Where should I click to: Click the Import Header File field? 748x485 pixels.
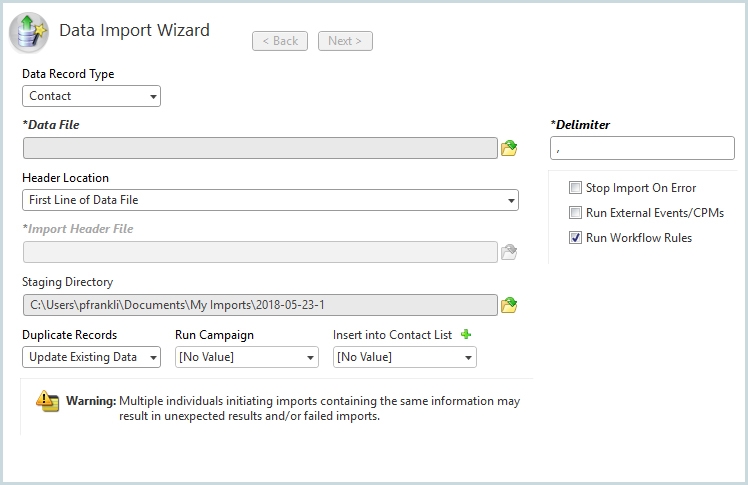259,252
